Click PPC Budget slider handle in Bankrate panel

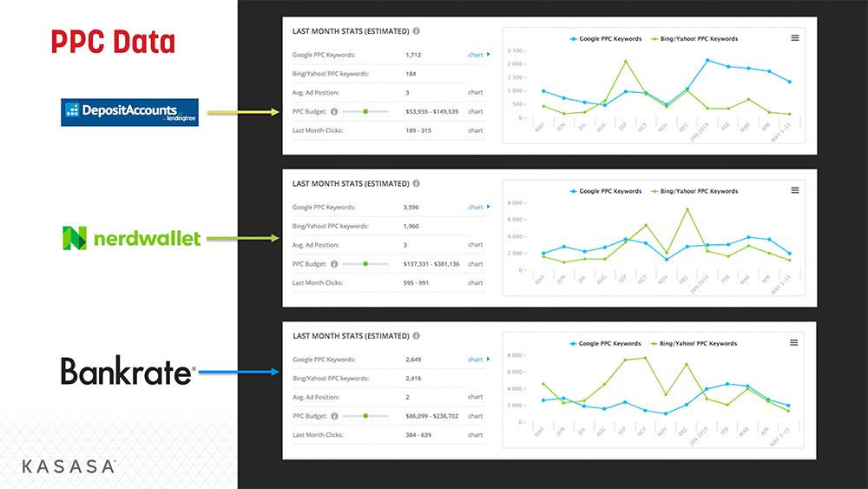point(365,415)
